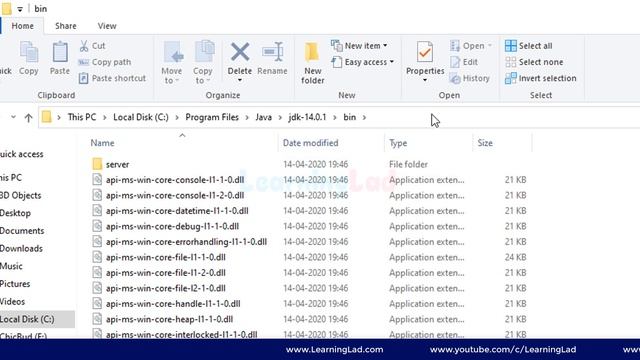
Task: Sort by Name column header
Action: pyautogui.click(x=102, y=143)
